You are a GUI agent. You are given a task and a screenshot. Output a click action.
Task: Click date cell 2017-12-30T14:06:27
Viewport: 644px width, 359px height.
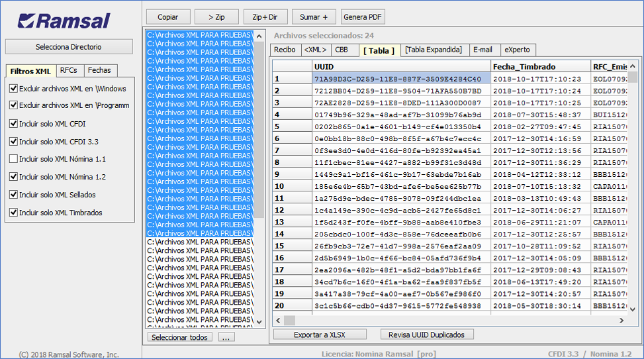click(x=541, y=210)
